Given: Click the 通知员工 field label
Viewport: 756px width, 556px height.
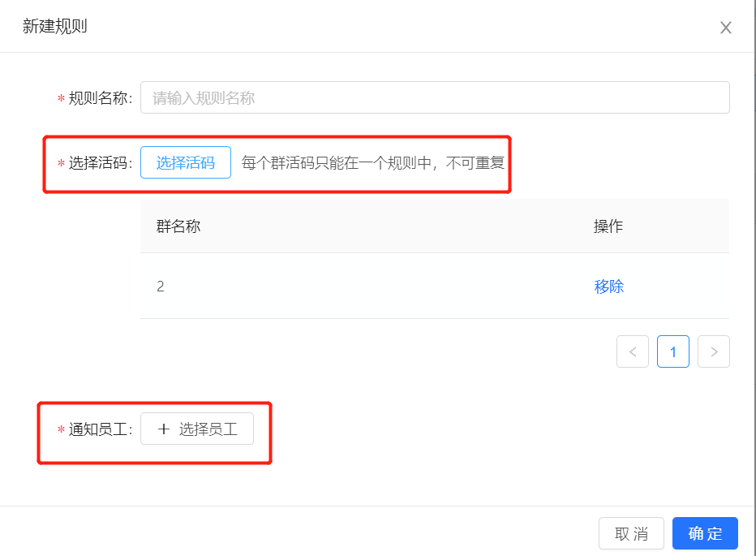Looking at the screenshot, I should click(x=101, y=429).
